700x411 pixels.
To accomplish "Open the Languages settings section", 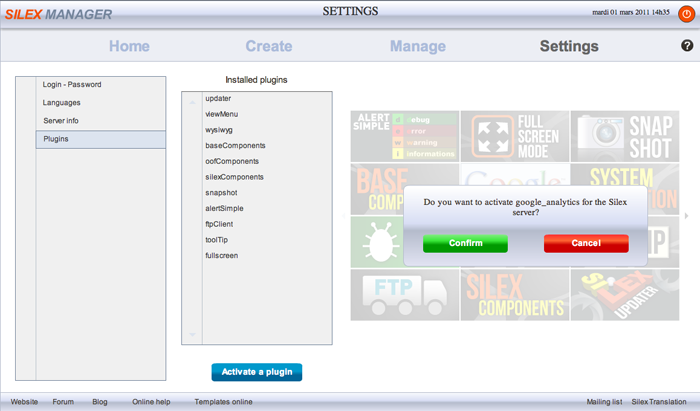I will [x=101, y=103].
